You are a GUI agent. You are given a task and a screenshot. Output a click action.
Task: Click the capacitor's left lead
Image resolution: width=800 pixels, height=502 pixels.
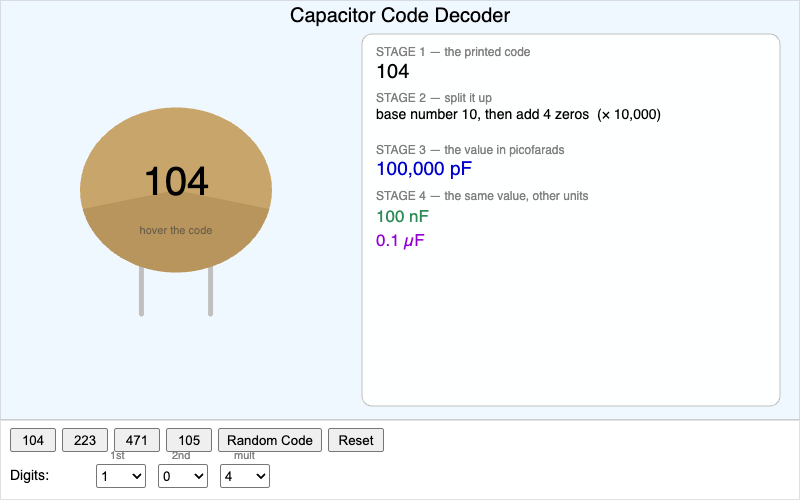tap(141, 291)
